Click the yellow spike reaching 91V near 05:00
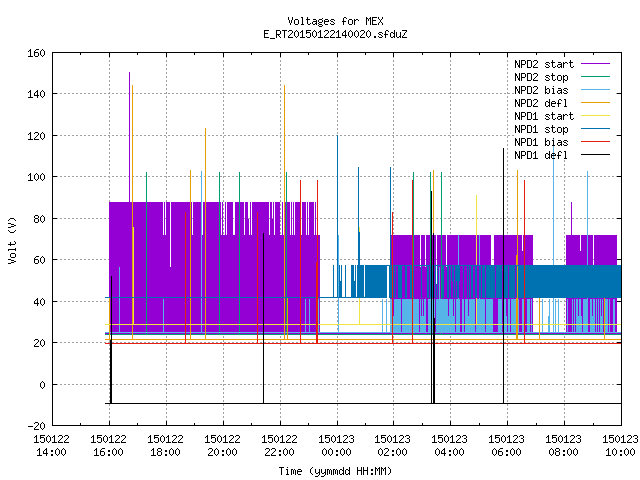This screenshot has height=480, width=640. pyautogui.click(x=476, y=259)
